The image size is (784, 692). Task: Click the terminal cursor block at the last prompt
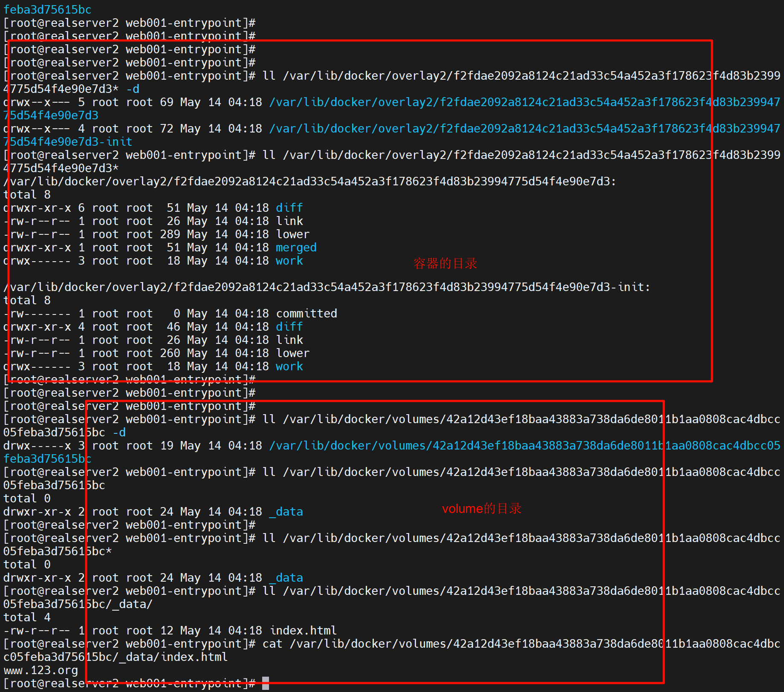(265, 683)
